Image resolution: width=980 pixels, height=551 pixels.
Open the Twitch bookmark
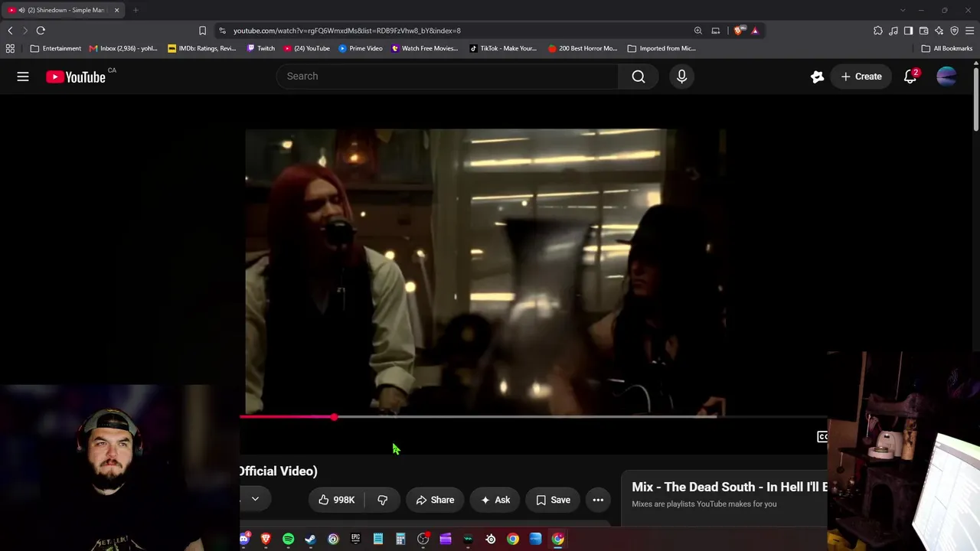261,48
